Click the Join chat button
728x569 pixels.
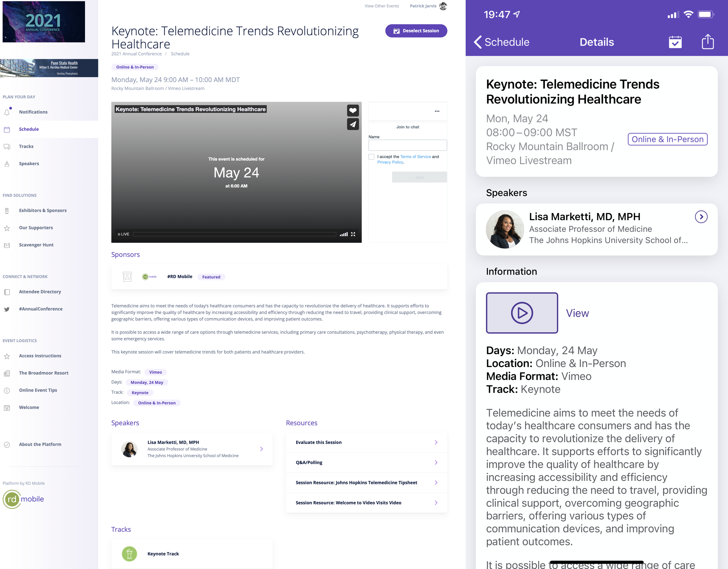click(x=419, y=177)
